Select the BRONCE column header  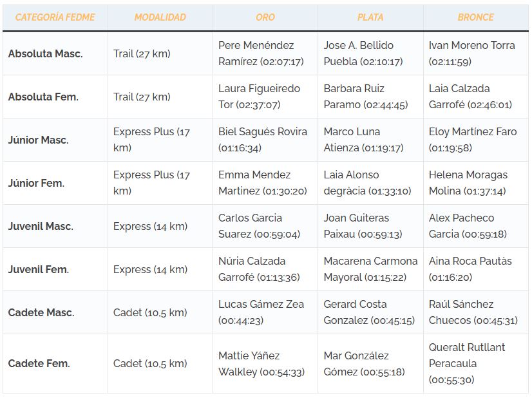(x=475, y=17)
